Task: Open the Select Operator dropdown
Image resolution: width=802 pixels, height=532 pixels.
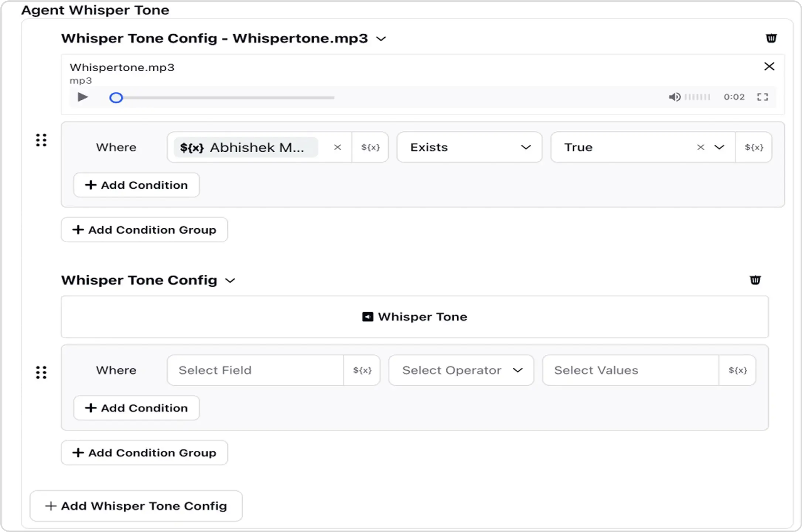Action: (x=461, y=370)
